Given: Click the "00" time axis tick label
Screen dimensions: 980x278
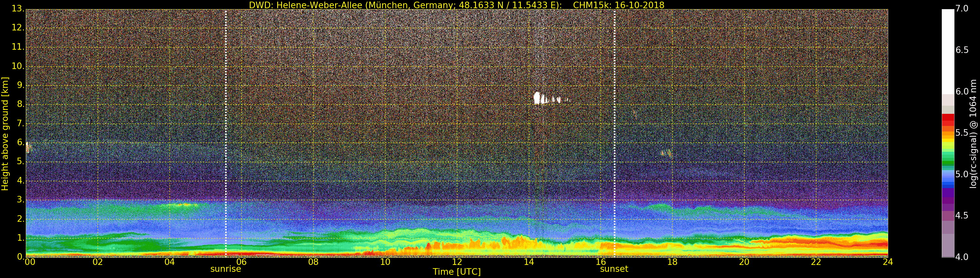Looking at the screenshot, I should [x=30, y=262].
